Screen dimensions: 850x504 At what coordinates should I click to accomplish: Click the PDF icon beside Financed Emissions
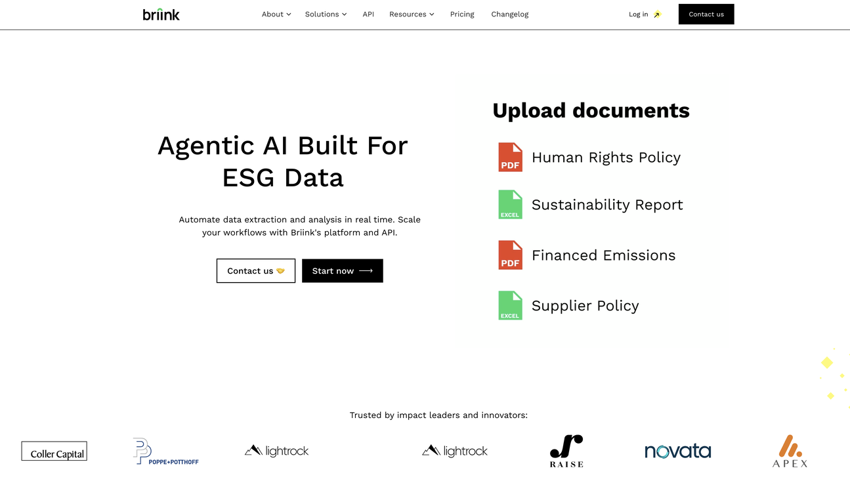coord(510,255)
